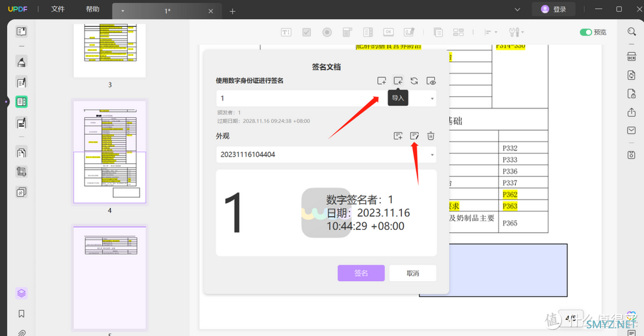Select the blue signature field on page
The width and height of the screenshot is (644, 336).
tap(507, 270)
